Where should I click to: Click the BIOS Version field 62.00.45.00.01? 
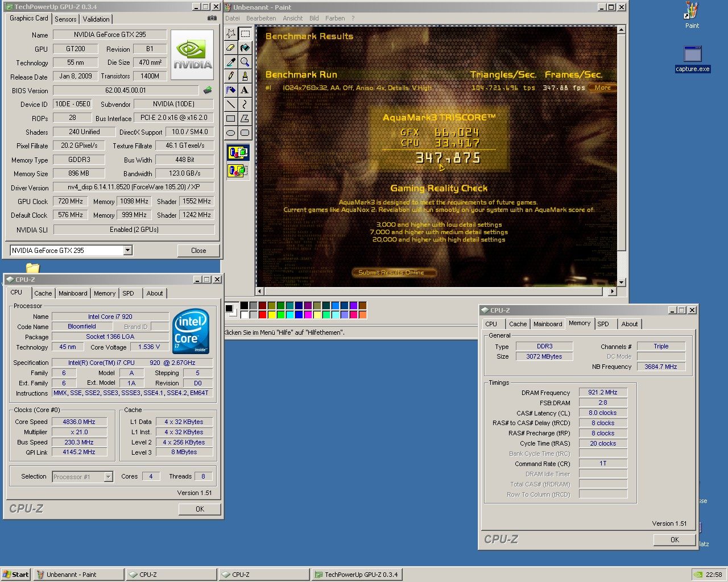coord(126,90)
